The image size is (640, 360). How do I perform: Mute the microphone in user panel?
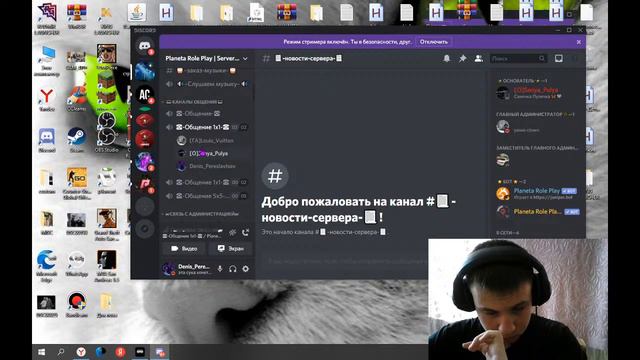[x=220, y=269]
